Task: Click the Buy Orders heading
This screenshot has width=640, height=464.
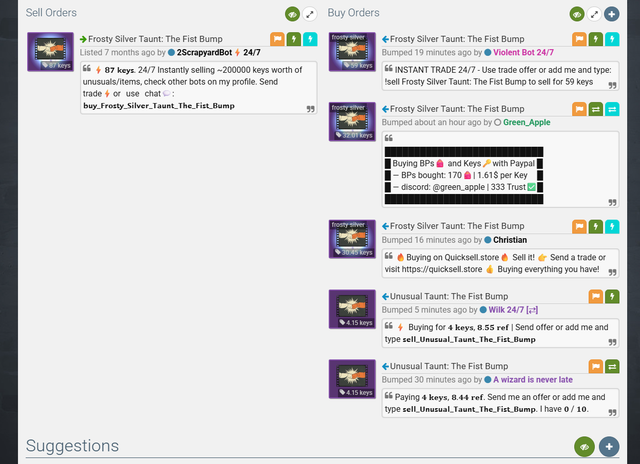Action: tap(353, 13)
